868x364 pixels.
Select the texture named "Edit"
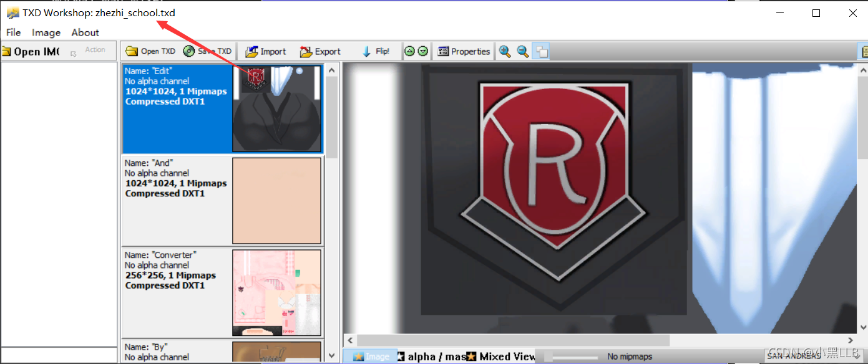pyautogui.click(x=222, y=108)
